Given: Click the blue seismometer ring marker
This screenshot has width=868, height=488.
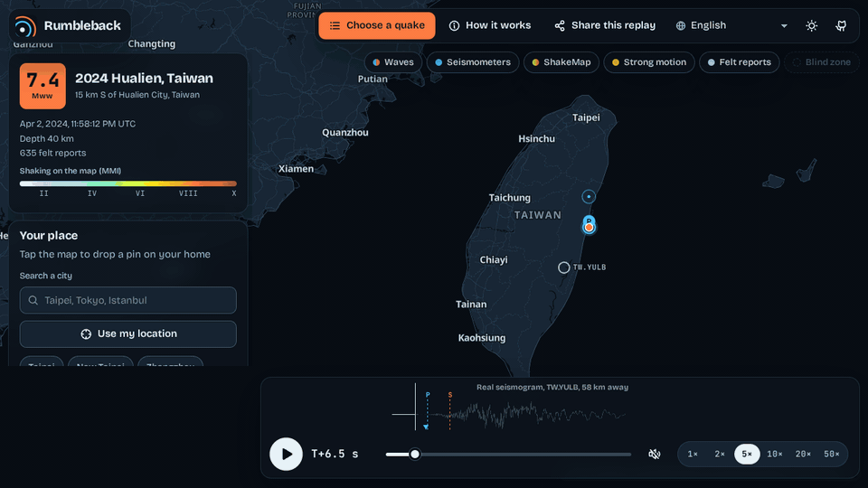Looking at the screenshot, I should click(589, 196).
